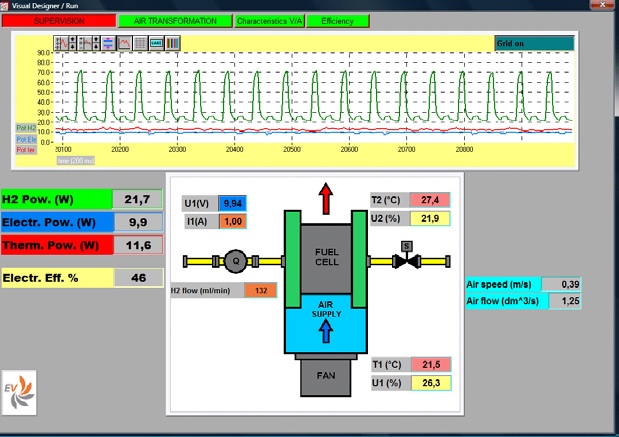Click the U1(V) value 9,94
This screenshot has height=437, width=619.
233,203
